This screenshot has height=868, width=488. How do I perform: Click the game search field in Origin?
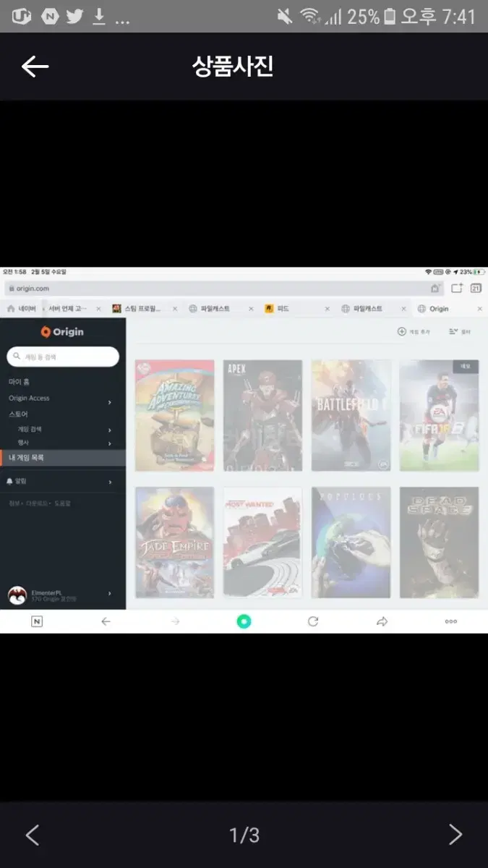tap(63, 357)
